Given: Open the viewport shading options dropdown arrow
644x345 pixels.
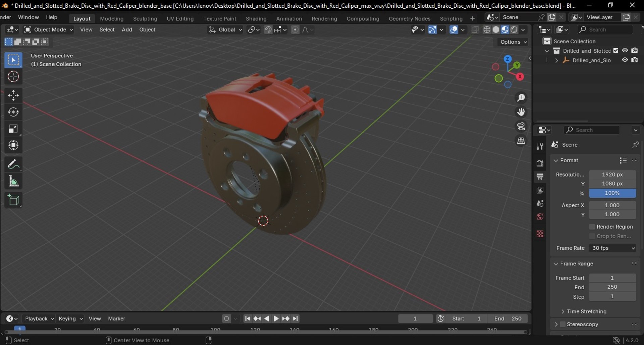Looking at the screenshot, I should (x=523, y=30).
